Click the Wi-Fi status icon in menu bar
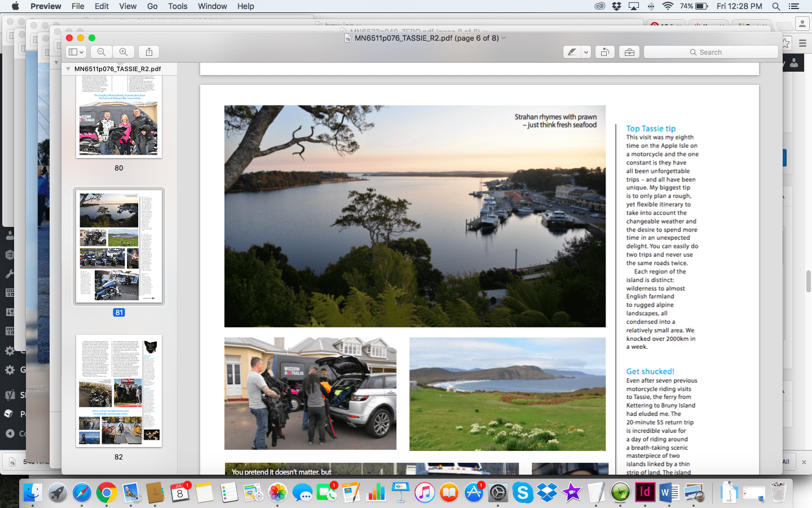This screenshot has width=812, height=508. 668,6
